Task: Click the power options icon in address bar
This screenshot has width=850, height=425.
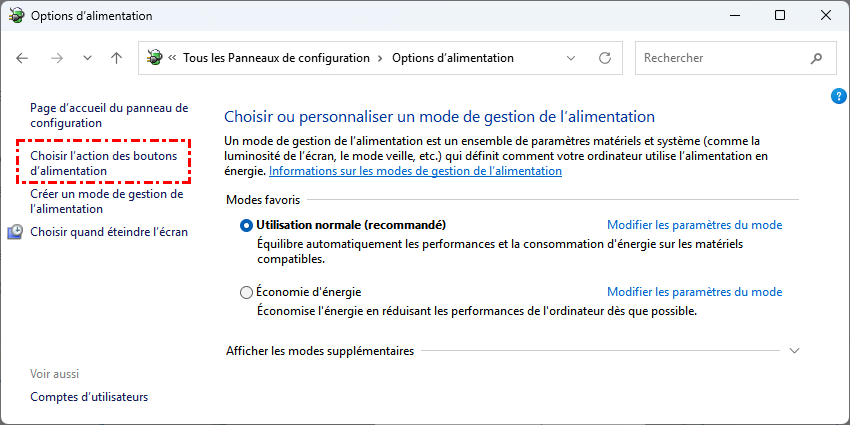Action: (154, 58)
